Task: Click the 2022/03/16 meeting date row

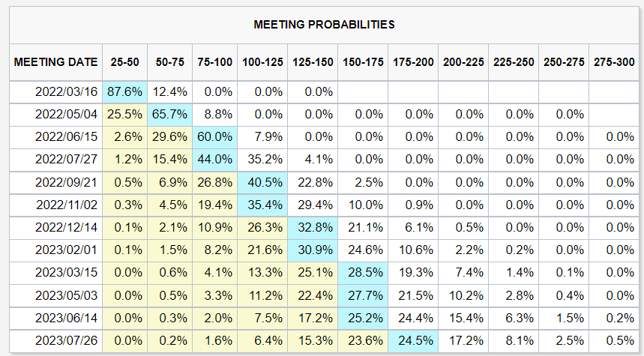Action: point(67,92)
